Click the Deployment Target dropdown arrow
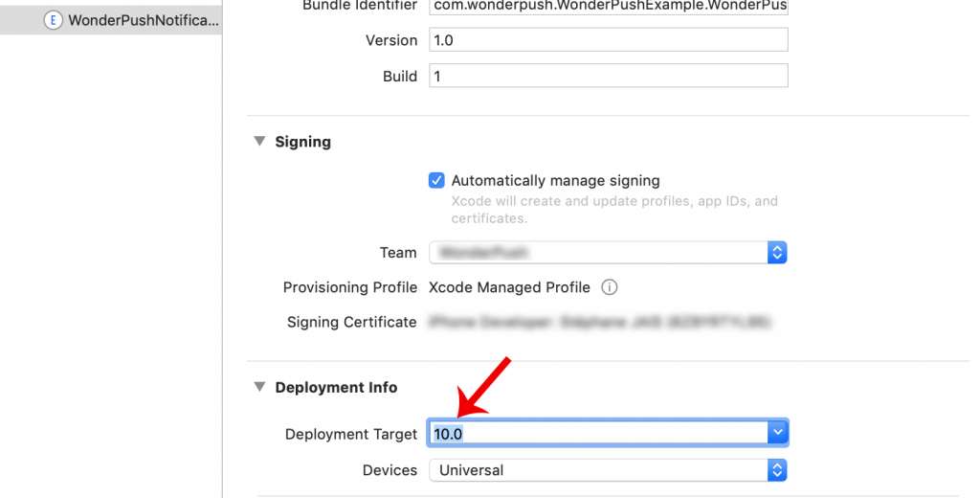 pos(777,434)
